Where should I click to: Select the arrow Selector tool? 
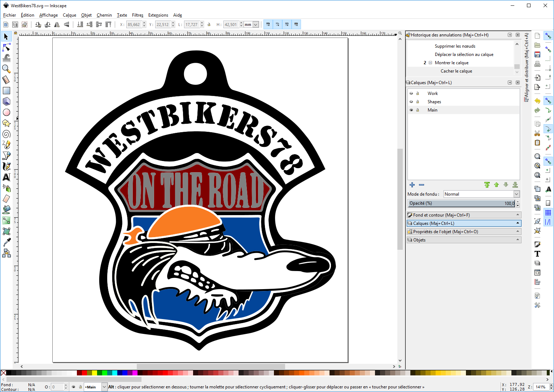click(x=6, y=36)
